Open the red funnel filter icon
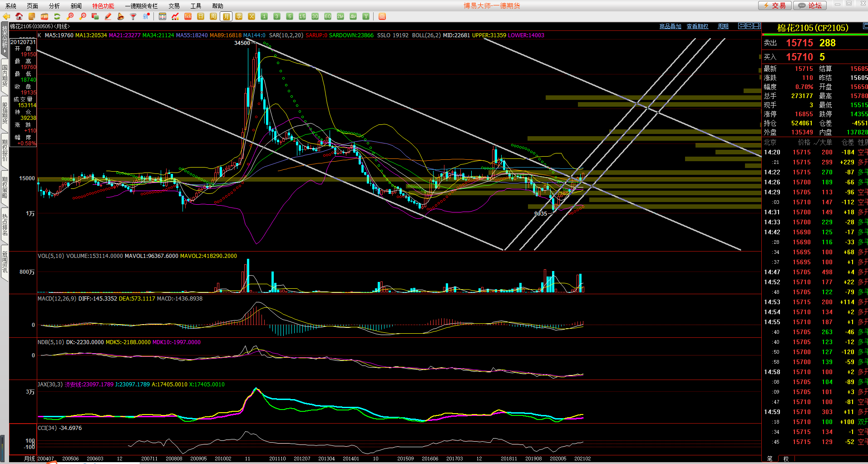This screenshot has height=464, width=868. pos(133,16)
